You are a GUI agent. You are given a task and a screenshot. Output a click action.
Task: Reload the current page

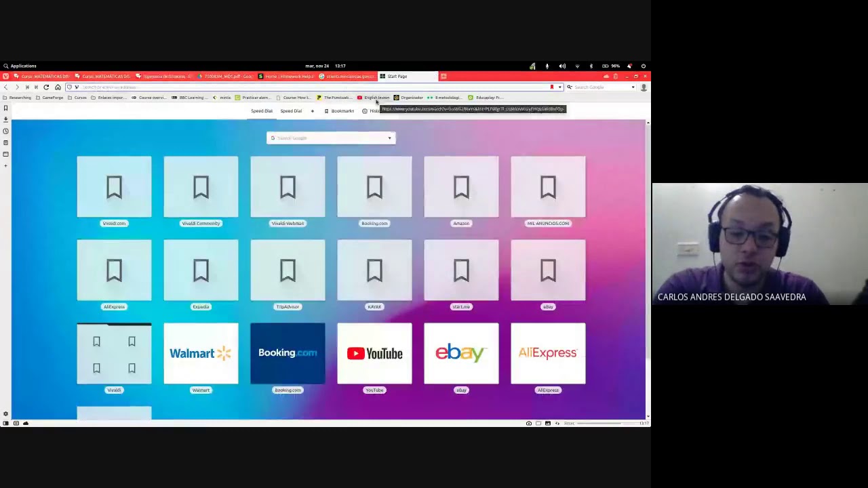(x=46, y=87)
